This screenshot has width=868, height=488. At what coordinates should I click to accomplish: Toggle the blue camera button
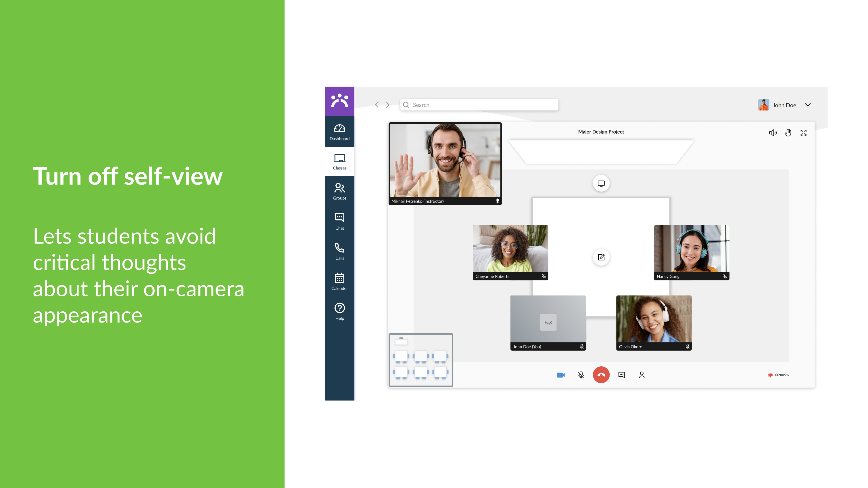(560, 375)
